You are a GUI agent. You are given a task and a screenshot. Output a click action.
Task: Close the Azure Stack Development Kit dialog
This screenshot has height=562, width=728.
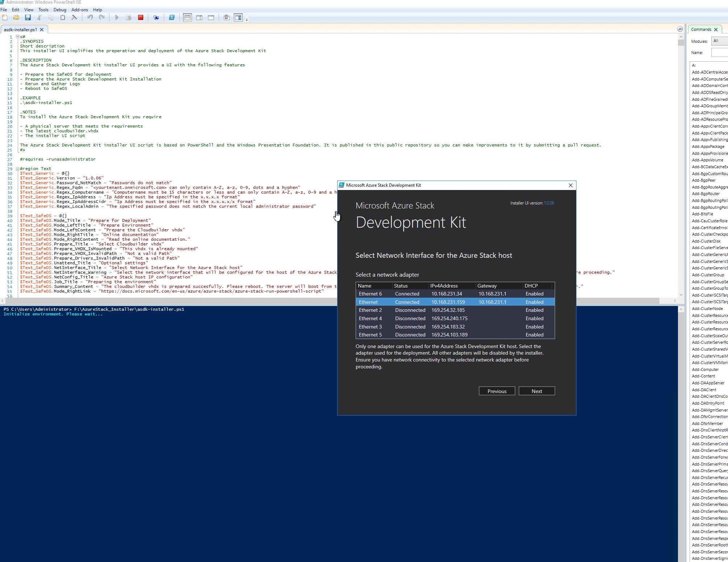click(x=571, y=185)
